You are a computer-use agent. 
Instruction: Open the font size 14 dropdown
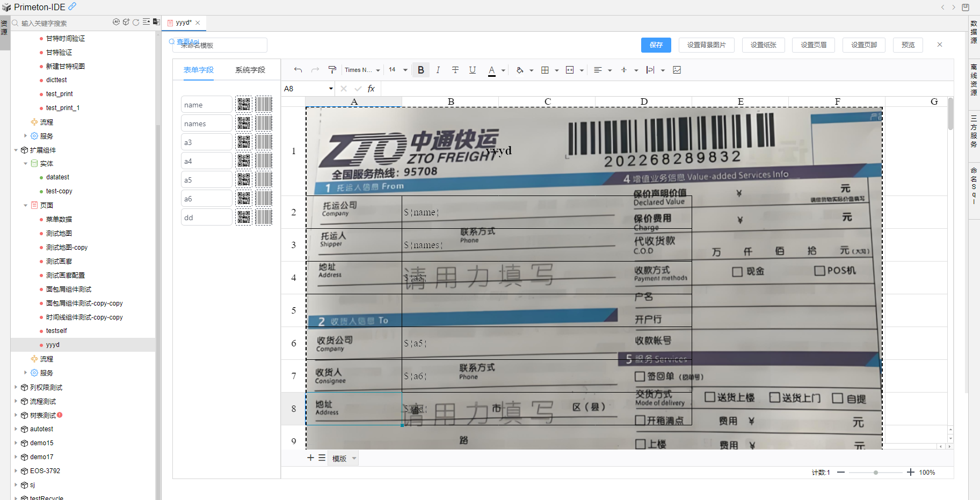[398, 70]
